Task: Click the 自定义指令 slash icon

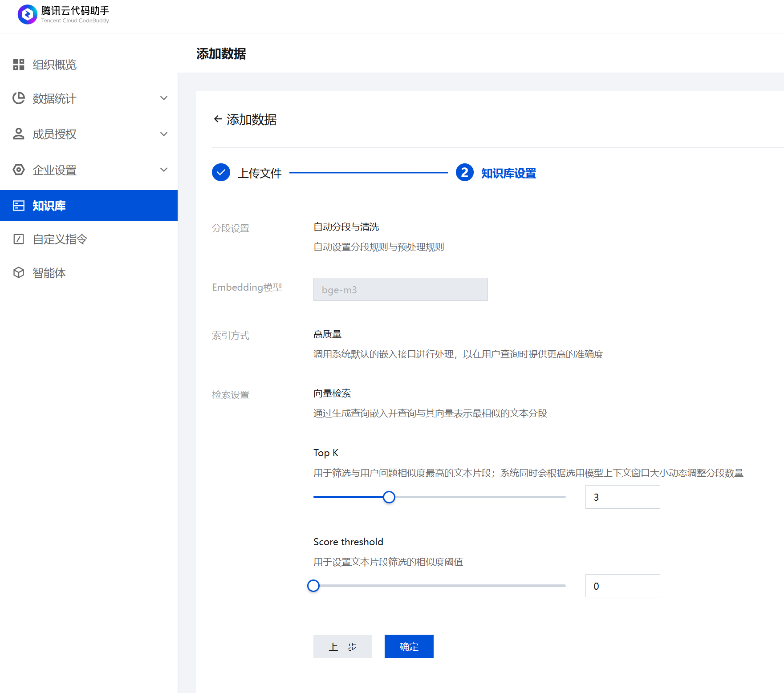Action: pyautogui.click(x=19, y=239)
